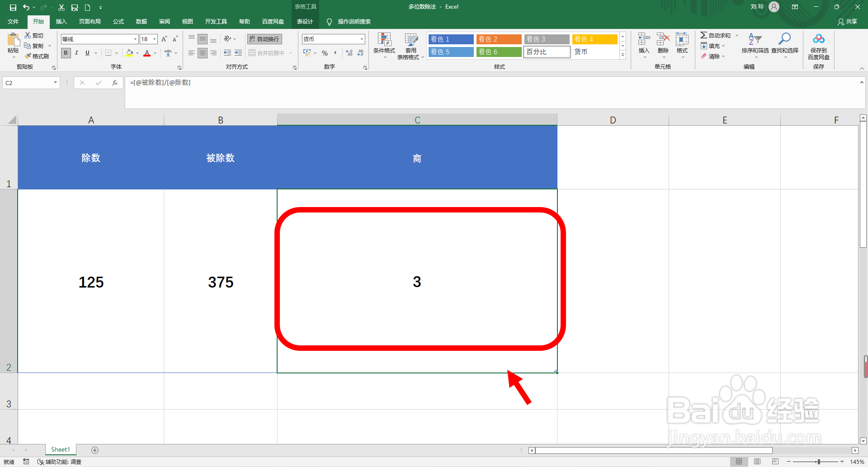The height and width of the screenshot is (467, 868).
Task: Toggle Bold formatting
Action: (66, 53)
